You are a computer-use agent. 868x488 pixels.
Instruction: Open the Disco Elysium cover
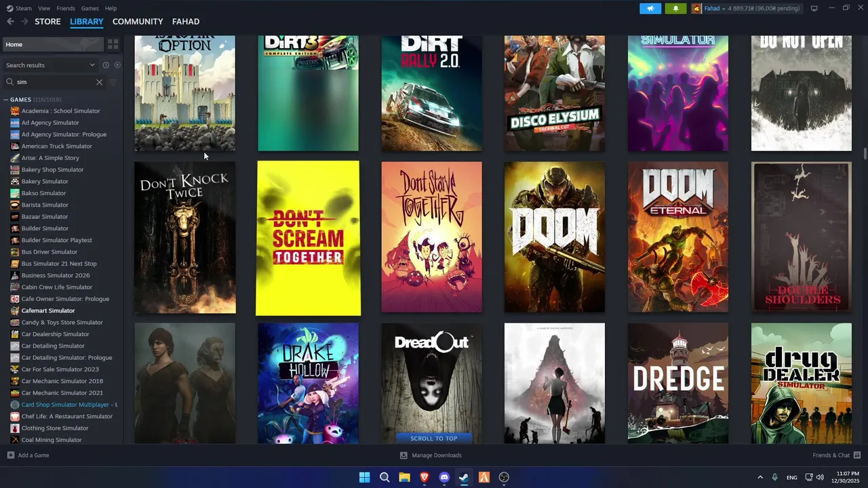point(555,94)
